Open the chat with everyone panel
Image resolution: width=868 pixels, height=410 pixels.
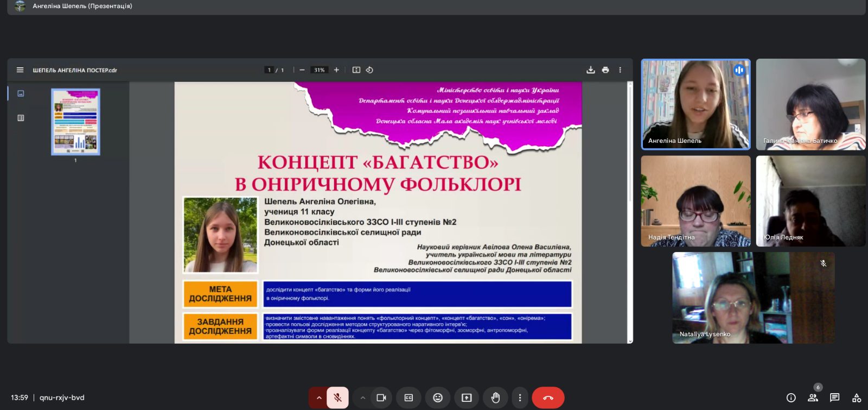[834, 398]
